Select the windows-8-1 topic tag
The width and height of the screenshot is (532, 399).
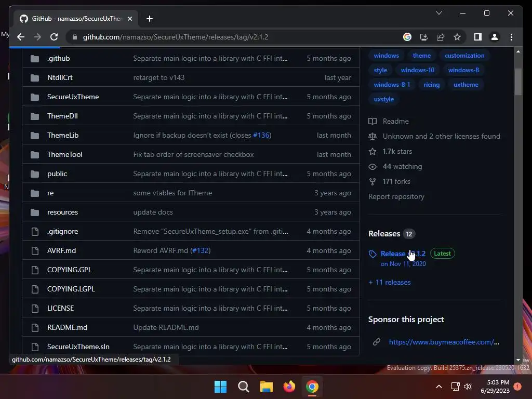point(392,85)
